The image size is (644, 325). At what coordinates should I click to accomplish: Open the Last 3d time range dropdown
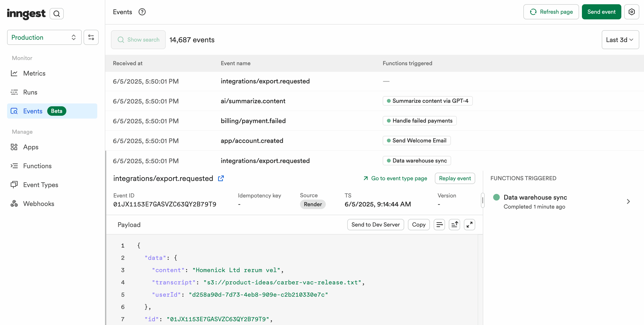pos(620,40)
